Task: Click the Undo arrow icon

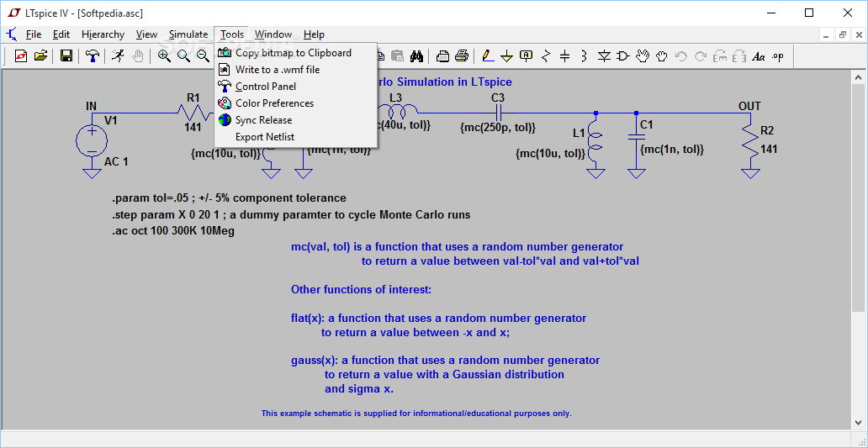Action: pos(681,55)
